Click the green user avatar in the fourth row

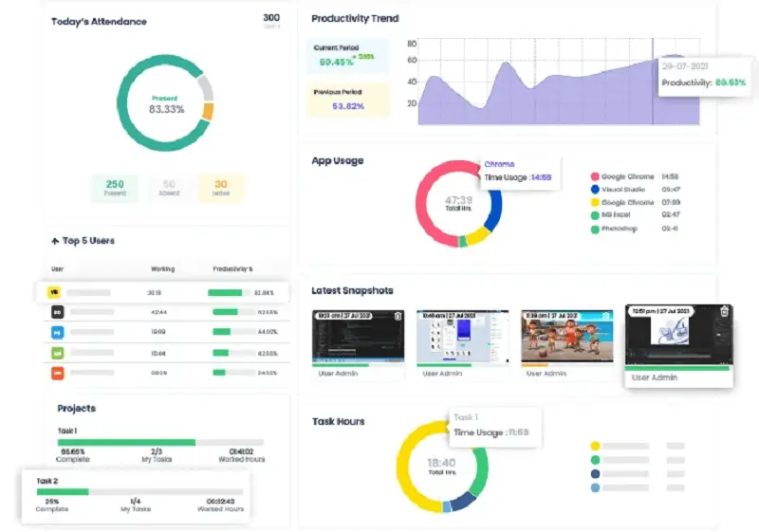[x=58, y=353]
